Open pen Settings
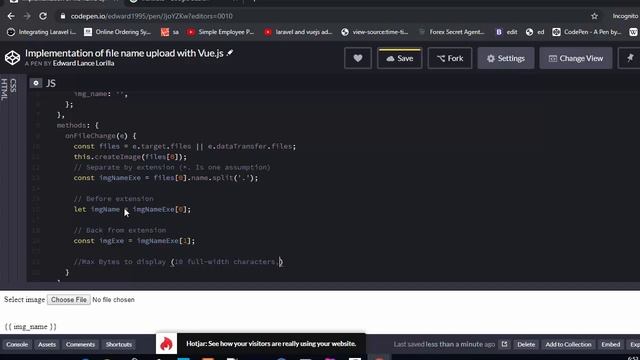640x360 pixels. click(x=506, y=58)
